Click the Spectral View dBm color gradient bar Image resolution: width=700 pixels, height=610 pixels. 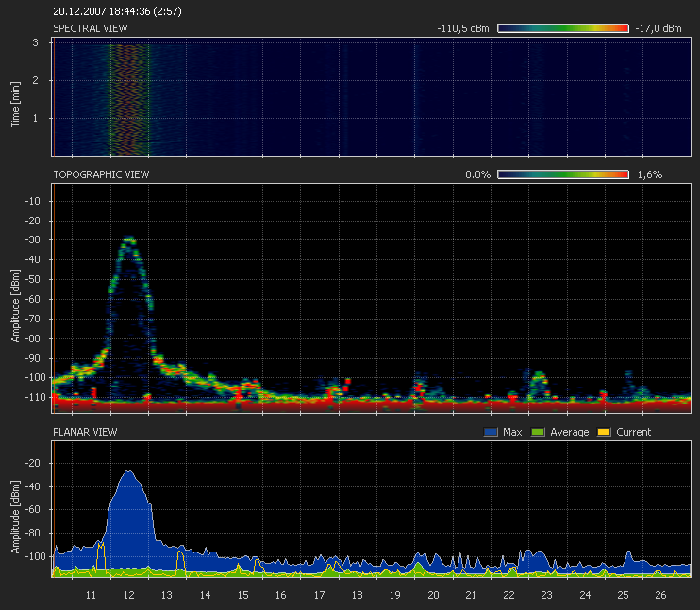563,28
